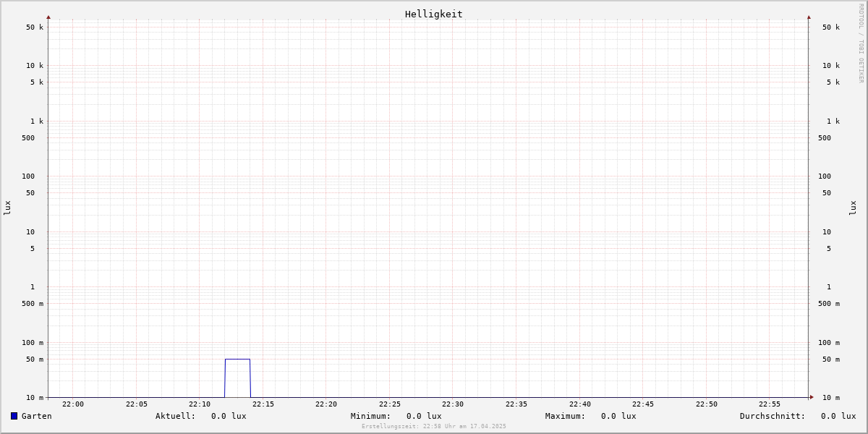Click the 22:25 time axis label
This screenshot has width=868, height=434.
(390, 404)
